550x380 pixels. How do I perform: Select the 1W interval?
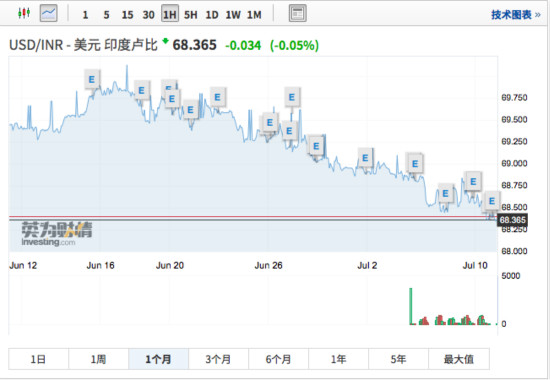(x=233, y=15)
